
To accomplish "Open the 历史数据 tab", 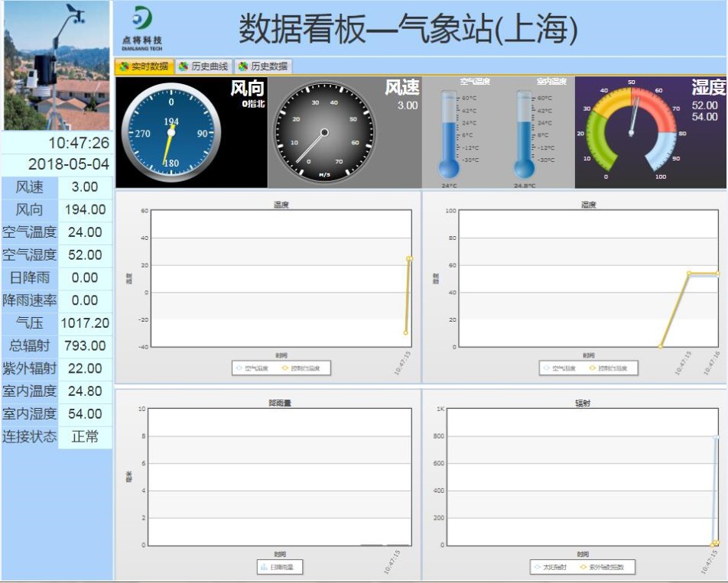I will pos(263,66).
